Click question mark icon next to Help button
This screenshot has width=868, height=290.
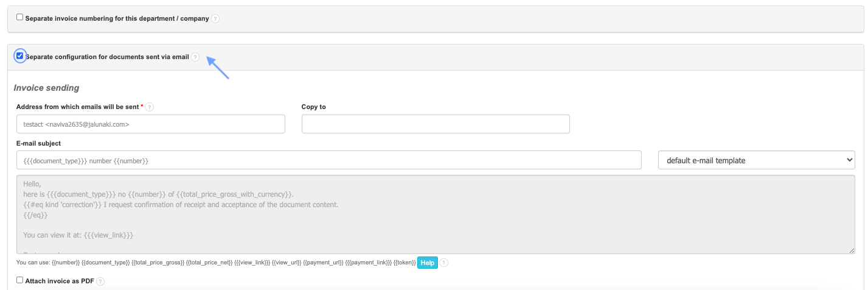point(444,263)
